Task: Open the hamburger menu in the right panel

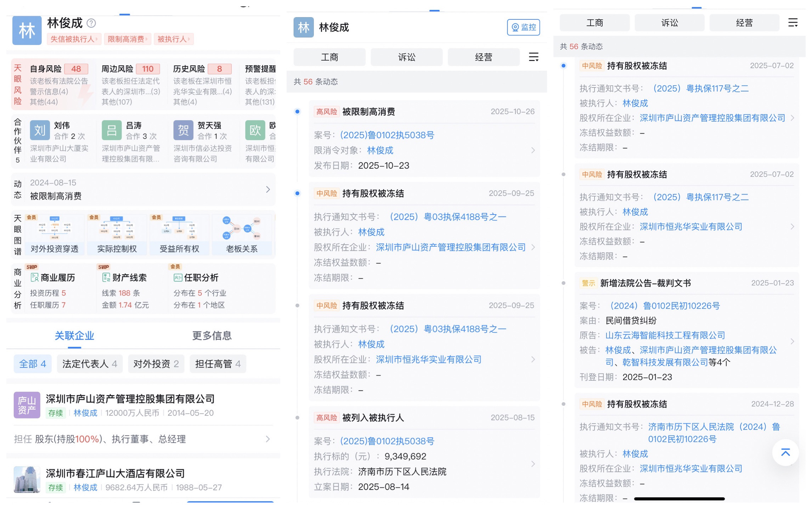Action: 793,23
